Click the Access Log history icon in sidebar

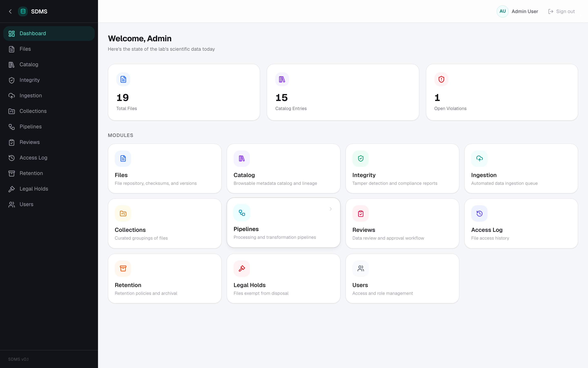(x=11, y=158)
